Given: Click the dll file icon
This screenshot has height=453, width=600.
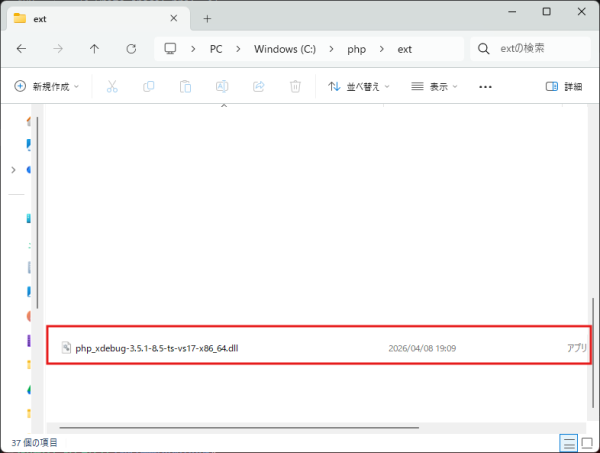Looking at the screenshot, I should (66, 347).
